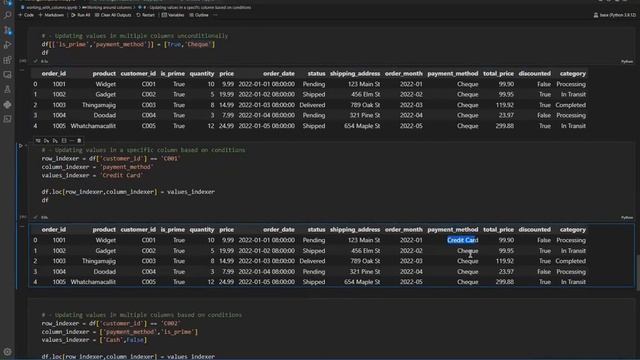This screenshot has height=360, width=640.
Task: Click 'Whatchamacallit' in the second output table
Action: 93,282
